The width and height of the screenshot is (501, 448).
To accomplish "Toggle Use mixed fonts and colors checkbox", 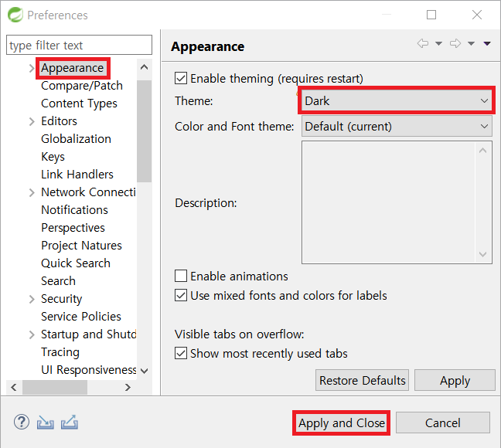I will click(x=181, y=295).
